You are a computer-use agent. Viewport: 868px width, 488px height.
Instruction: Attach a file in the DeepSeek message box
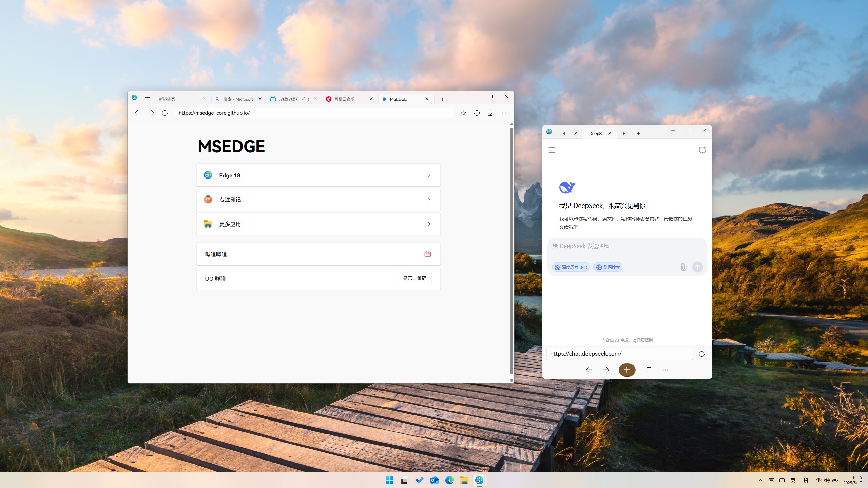[683, 267]
